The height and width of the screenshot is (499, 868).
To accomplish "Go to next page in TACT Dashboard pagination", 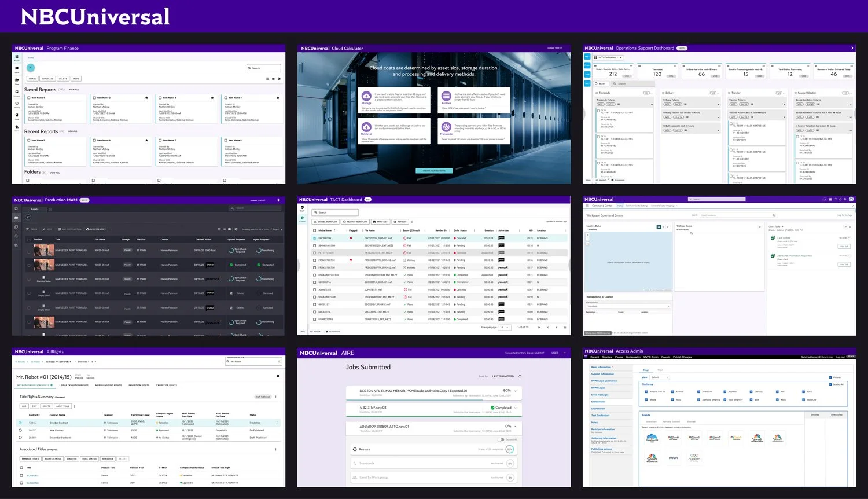I will [x=557, y=328].
